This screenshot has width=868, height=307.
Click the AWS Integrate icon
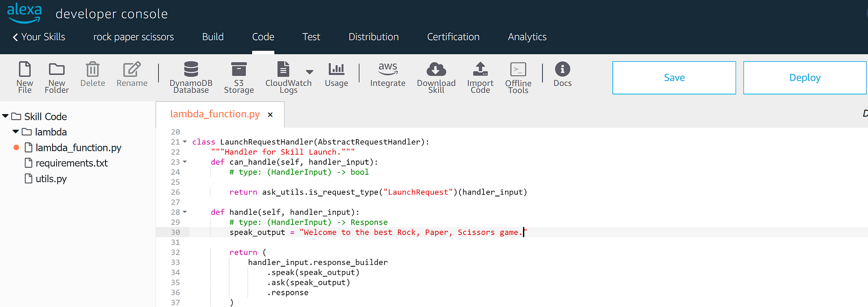[388, 69]
